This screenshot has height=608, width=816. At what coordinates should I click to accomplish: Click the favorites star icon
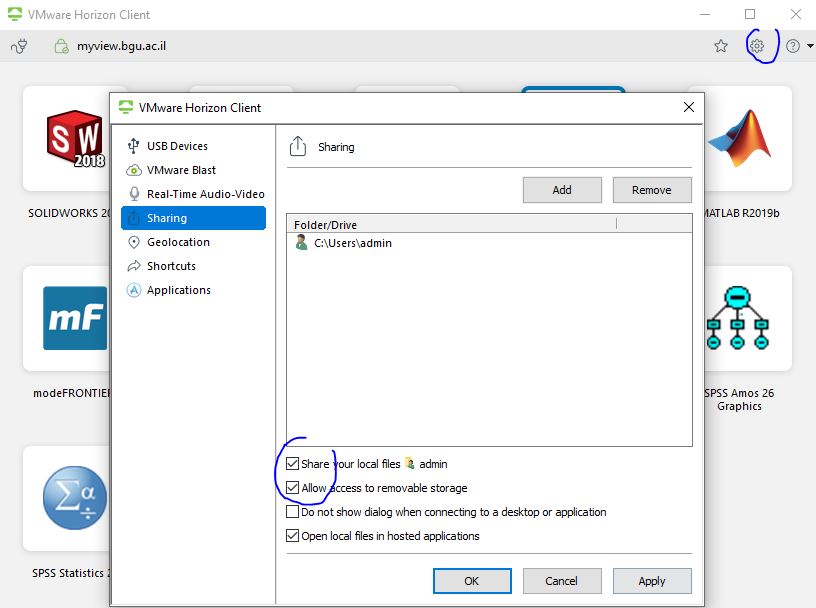tap(721, 46)
